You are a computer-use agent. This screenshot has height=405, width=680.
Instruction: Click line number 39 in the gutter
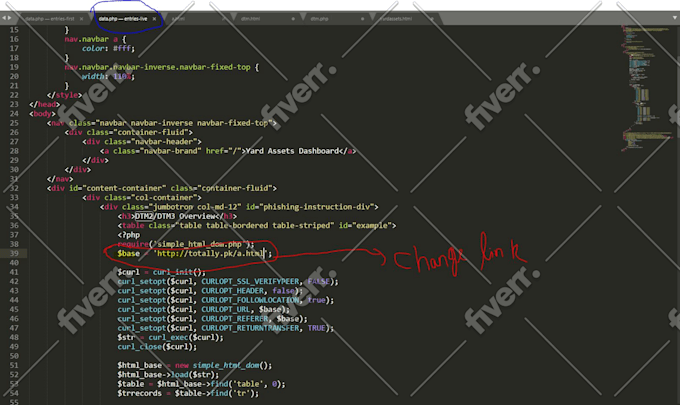pos(14,253)
